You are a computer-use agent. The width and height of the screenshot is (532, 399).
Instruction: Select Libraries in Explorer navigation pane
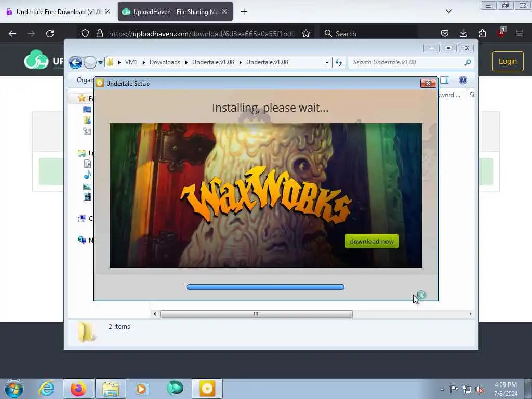pyautogui.click(x=82, y=153)
